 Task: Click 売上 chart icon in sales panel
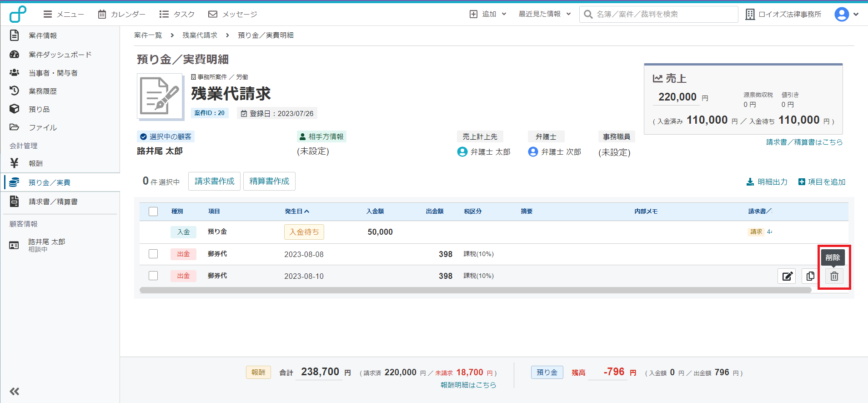coord(657,78)
